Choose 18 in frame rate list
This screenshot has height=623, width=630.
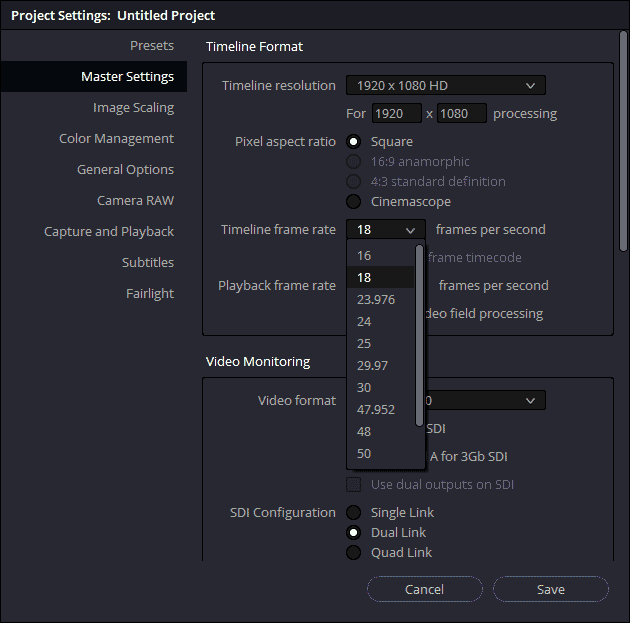point(380,277)
